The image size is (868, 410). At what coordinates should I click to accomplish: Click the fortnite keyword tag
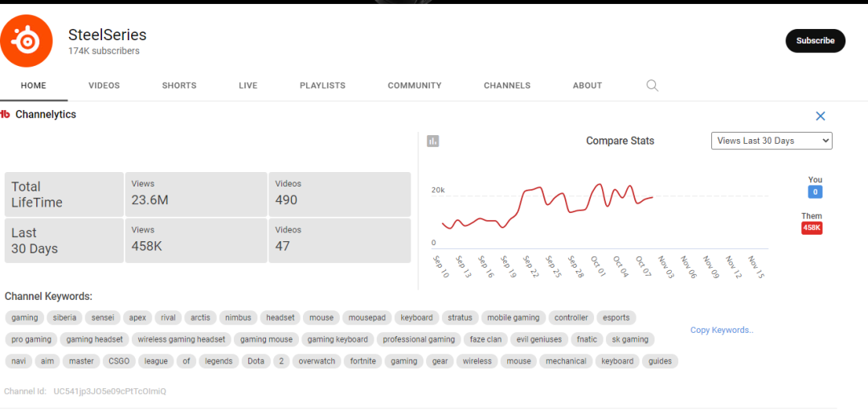(363, 361)
